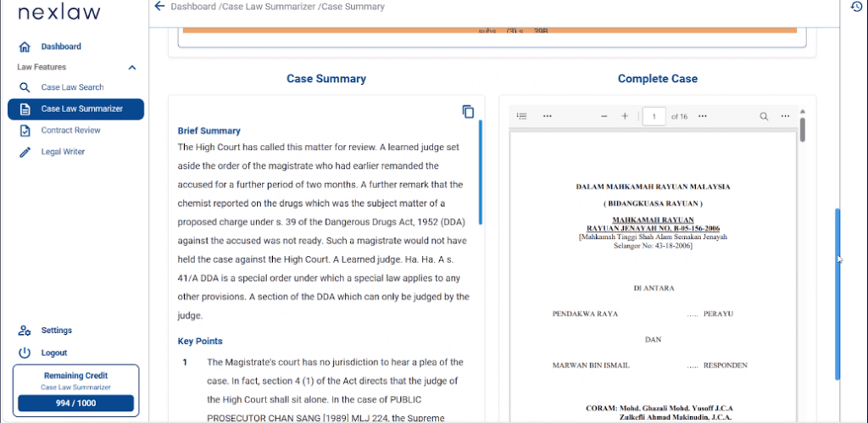Click the Case Law Search magnifier icon
This screenshot has width=868, height=423.
(x=25, y=87)
